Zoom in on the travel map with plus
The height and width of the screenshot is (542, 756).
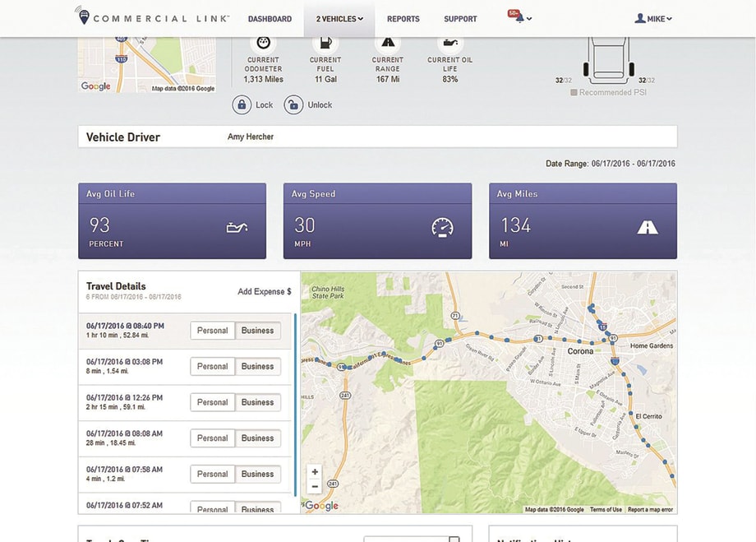315,471
